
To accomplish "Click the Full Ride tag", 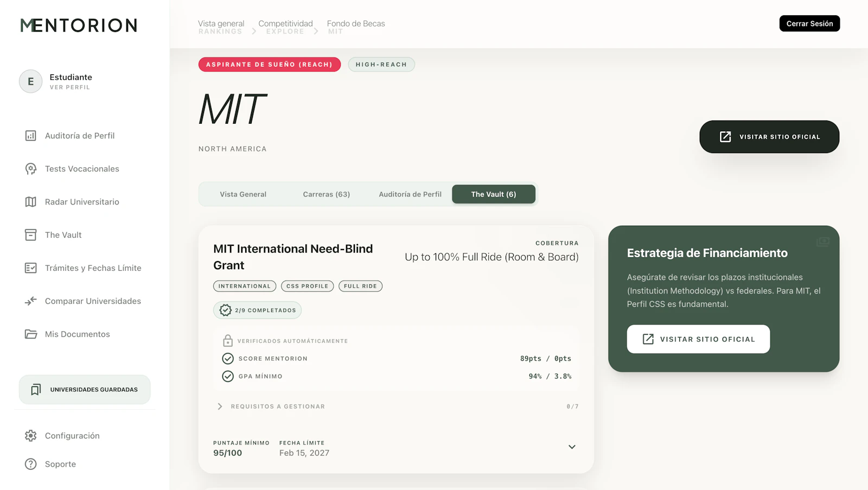I will (x=360, y=286).
